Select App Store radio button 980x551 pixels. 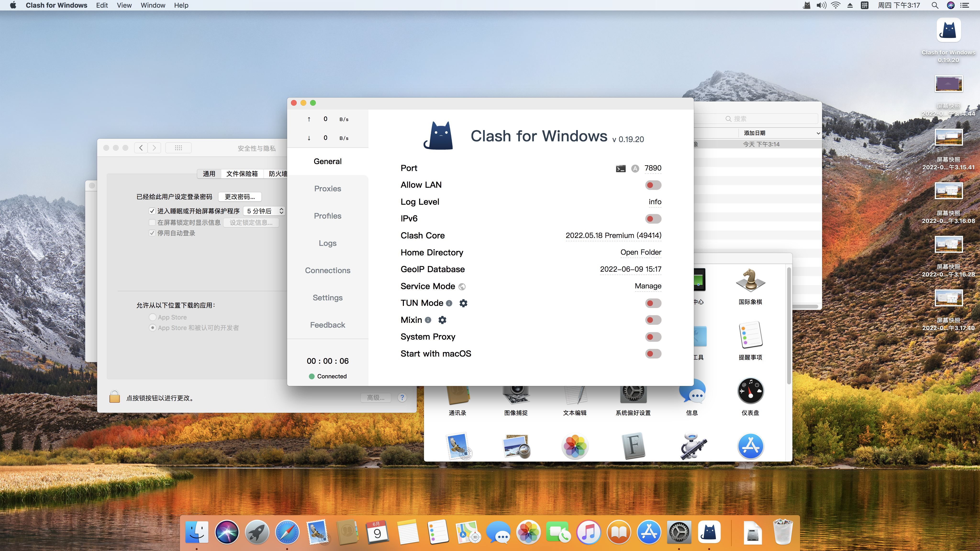point(153,317)
